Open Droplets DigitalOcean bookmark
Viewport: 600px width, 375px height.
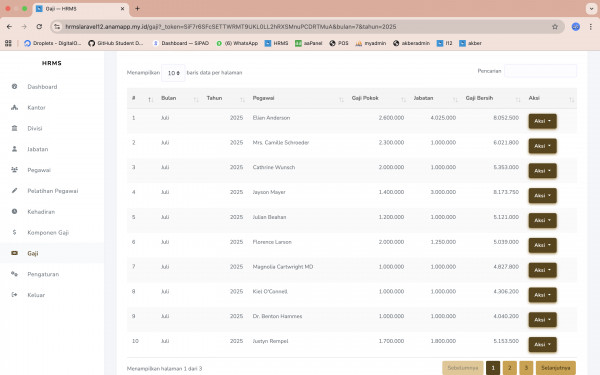coord(52,43)
